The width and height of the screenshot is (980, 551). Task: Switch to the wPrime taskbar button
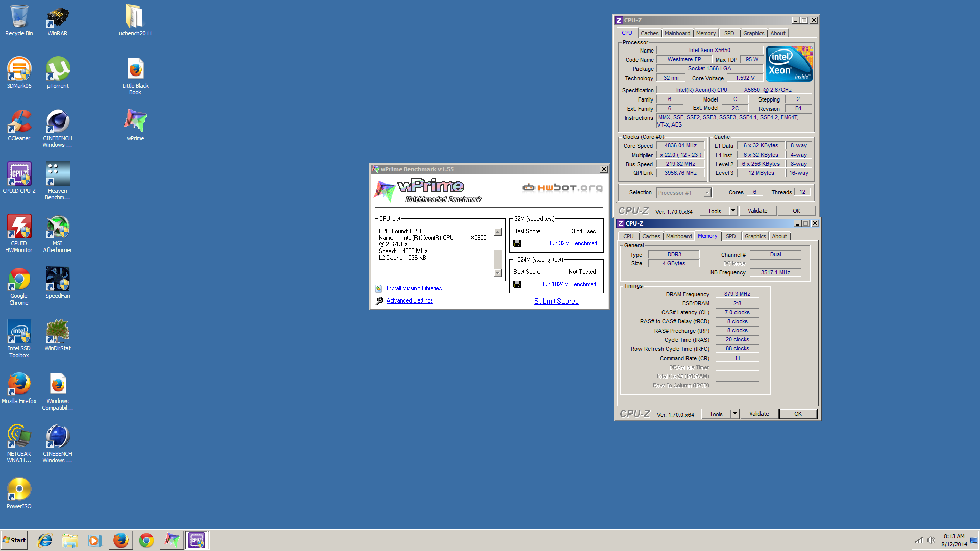[x=171, y=540]
